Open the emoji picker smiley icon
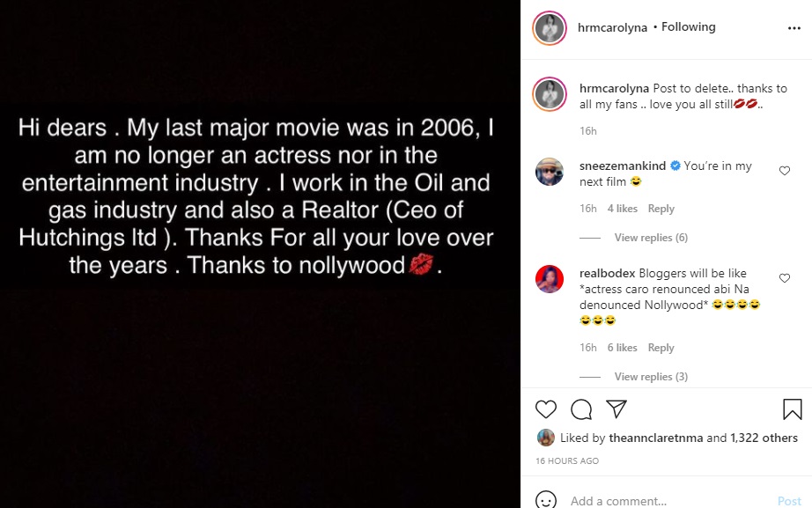The height and width of the screenshot is (508, 812). tap(546, 500)
